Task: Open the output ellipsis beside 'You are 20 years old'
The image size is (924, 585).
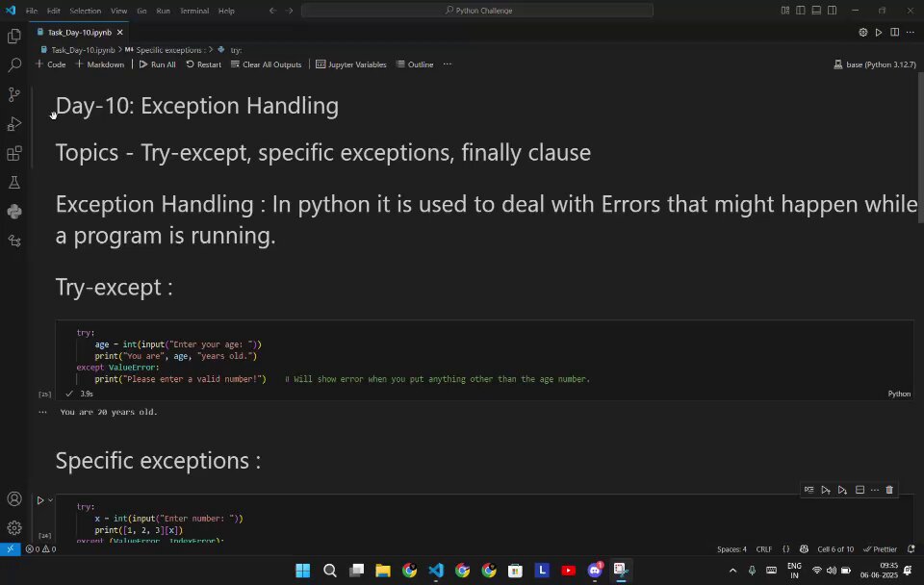Action: click(x=42, y=412)
